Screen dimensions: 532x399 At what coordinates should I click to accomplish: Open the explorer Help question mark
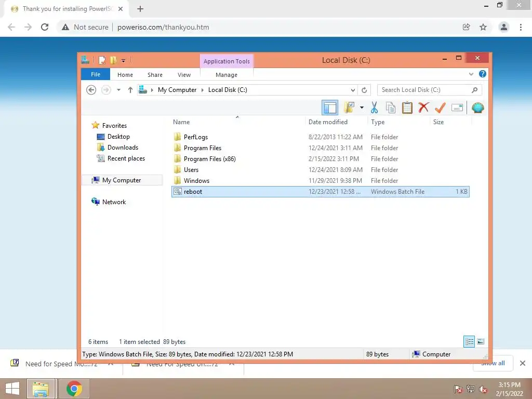(483, 74)
